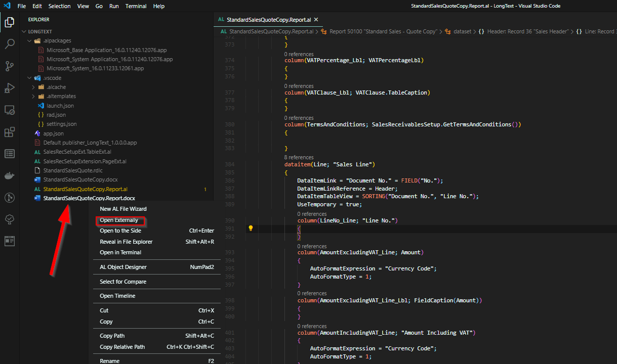The width and height of the screenshot is (617, 364).
Task: Open the Search view in activity bar
Action: click(x=9, y=44)
